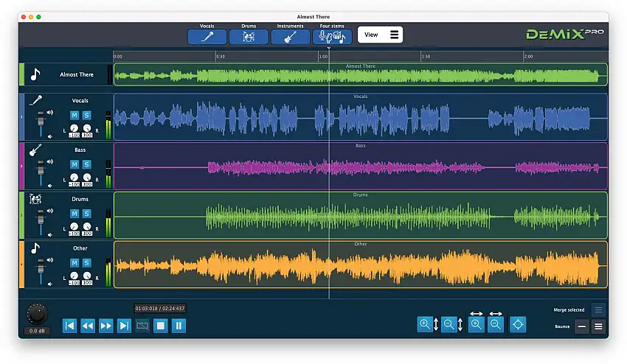Click the Vocals track microphone icon
This screenshot has height=364, width=627.
coord(35,100)
